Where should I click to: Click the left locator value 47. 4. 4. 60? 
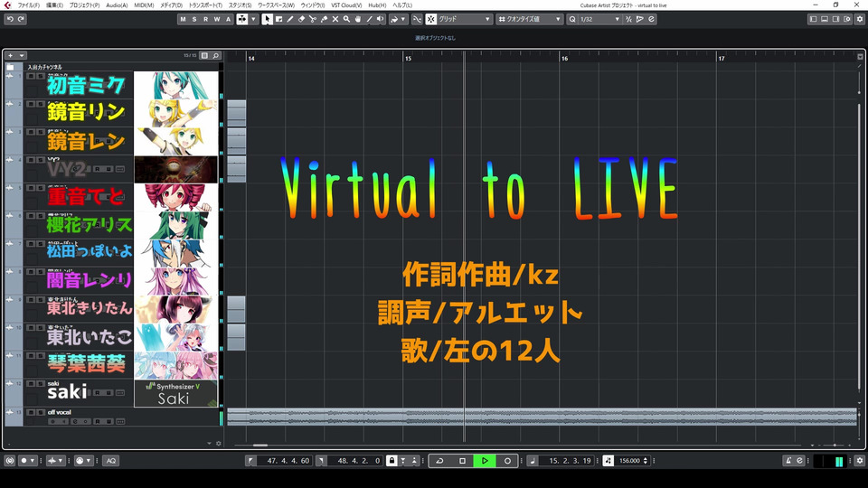(288, 460)
